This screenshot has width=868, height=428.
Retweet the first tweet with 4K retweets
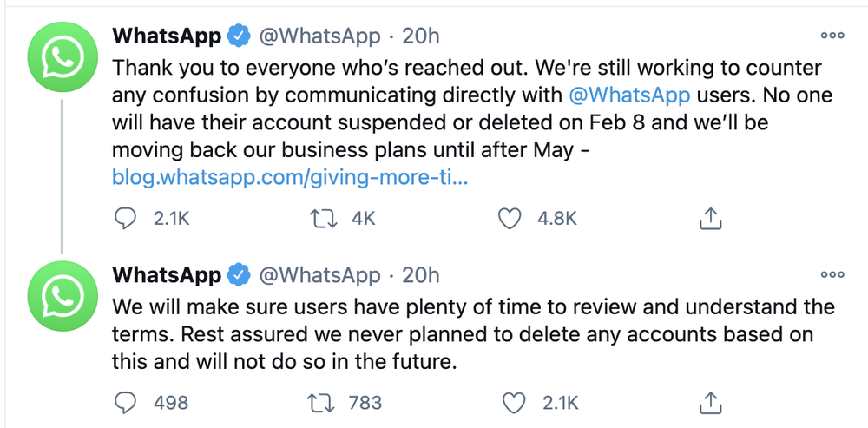323,219
